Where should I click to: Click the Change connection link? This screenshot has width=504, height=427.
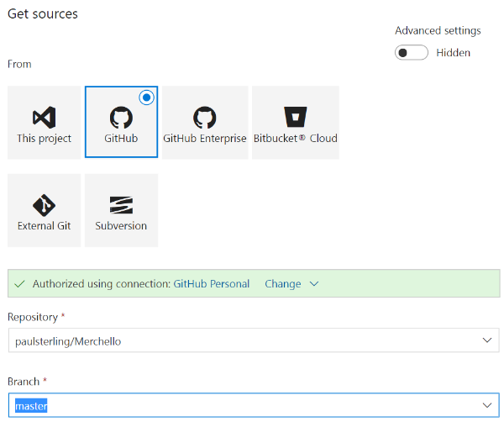click(283, 283)
